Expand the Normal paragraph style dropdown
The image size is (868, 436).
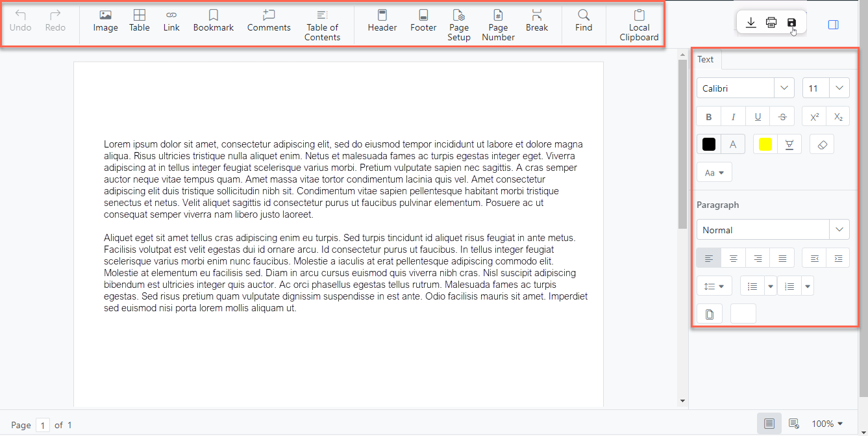(838, 229)
